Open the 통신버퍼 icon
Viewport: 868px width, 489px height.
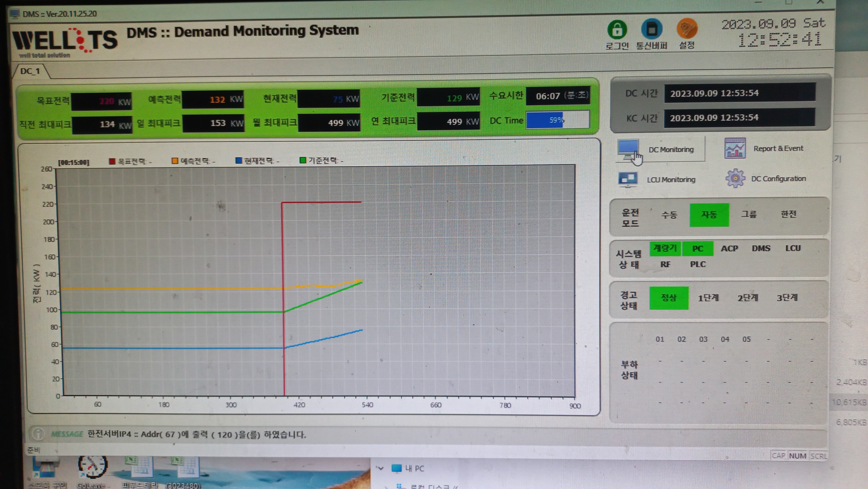coord(651,29)
